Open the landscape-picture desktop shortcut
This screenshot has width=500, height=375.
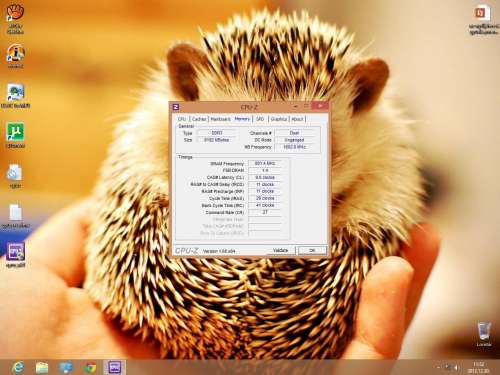click(15, 96)
